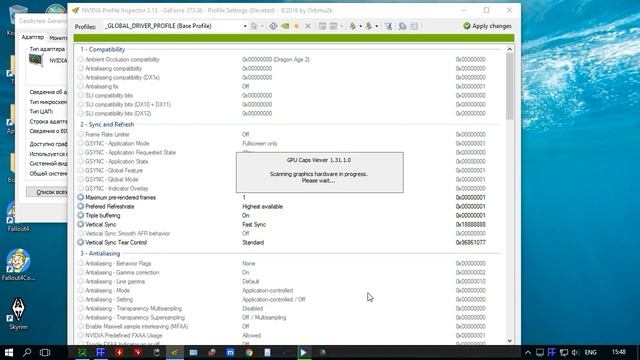640x360 pixels.
Task: Switch to the Монитор tab in properties window
Action: coord(58,38)
